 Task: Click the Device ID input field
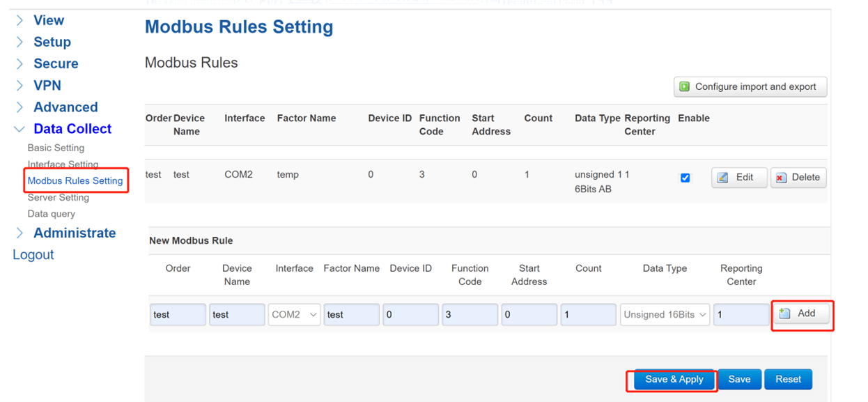(411, 314)
